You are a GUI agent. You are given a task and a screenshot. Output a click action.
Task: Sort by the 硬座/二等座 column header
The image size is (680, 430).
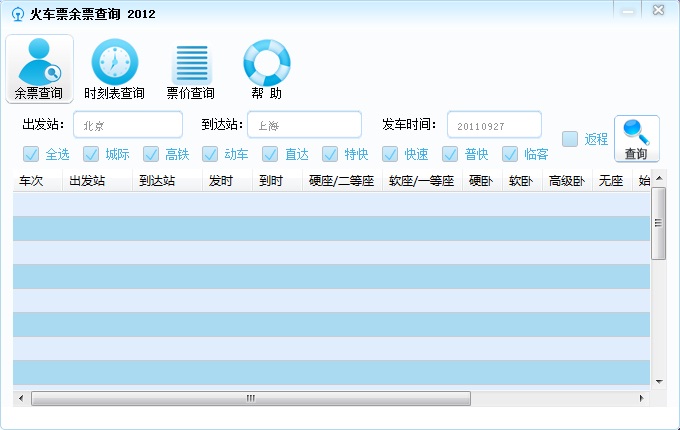pyautogui.click(x=343, y=181)
